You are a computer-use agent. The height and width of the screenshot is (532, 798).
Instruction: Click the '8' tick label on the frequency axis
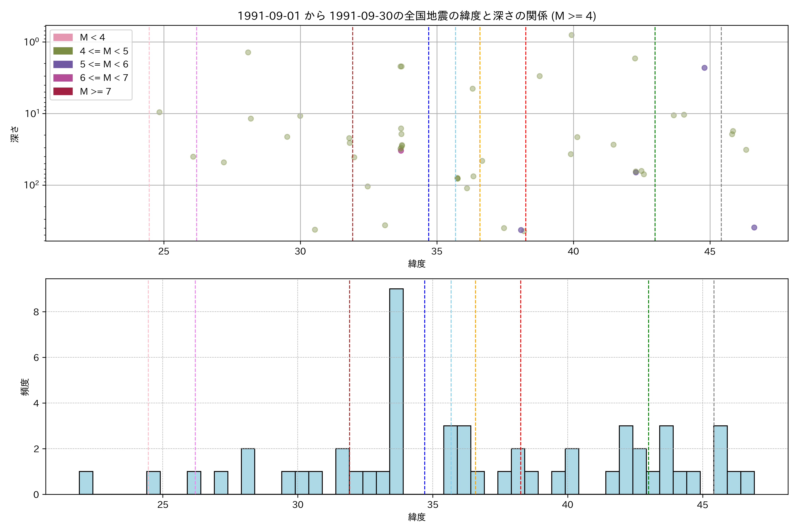pyautogui.click(x=36, y=312)
